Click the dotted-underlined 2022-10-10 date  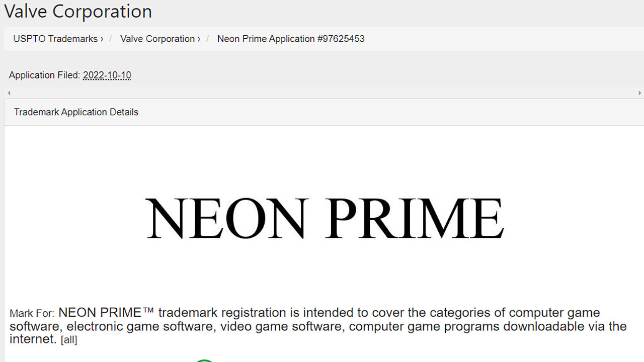[107, 75]
